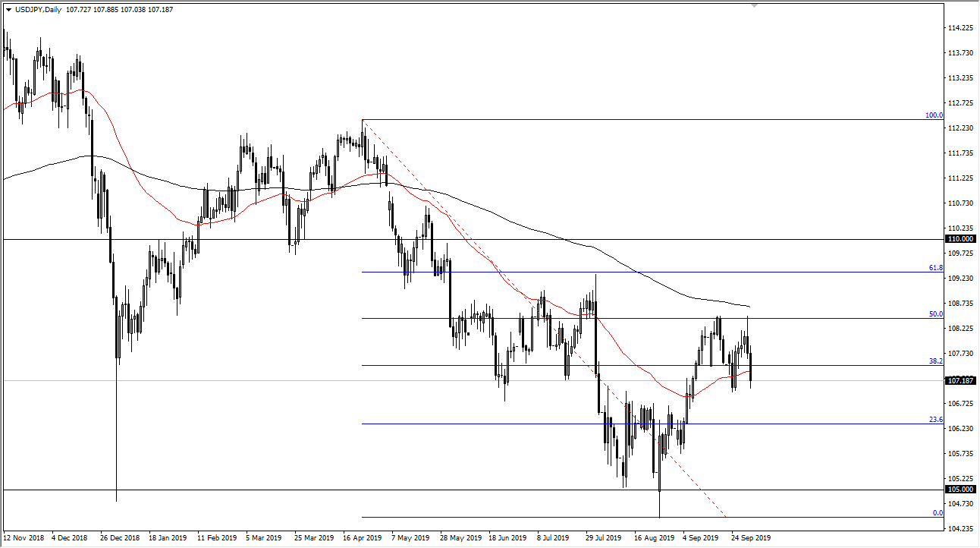Click the 114.225 value on price scale
This screenshot has width=980, height=548.
point(960,28)
